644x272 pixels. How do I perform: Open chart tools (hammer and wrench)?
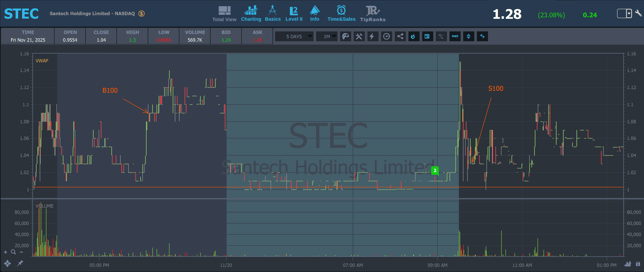[x=359, y=37]
